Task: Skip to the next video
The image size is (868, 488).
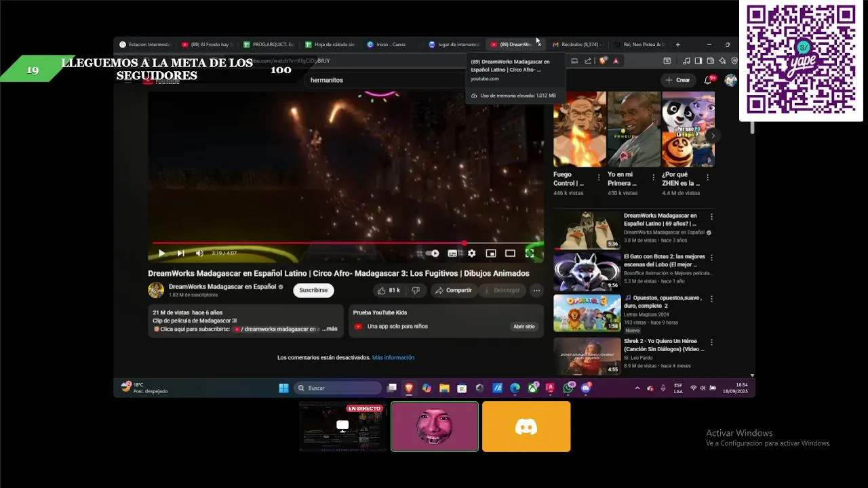Action: click(x=180, y=253)
